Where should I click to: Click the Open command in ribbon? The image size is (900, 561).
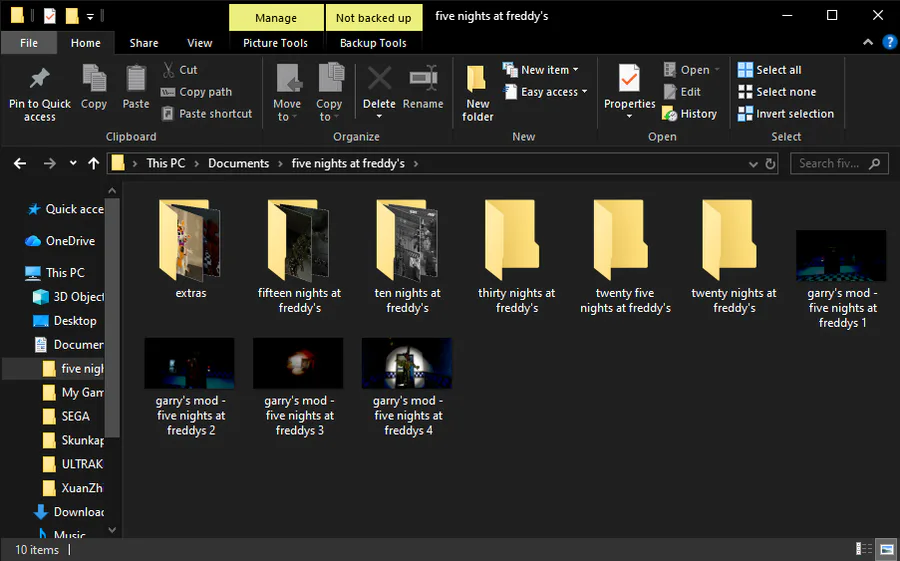pyautogui.click(x=691, y=70)
